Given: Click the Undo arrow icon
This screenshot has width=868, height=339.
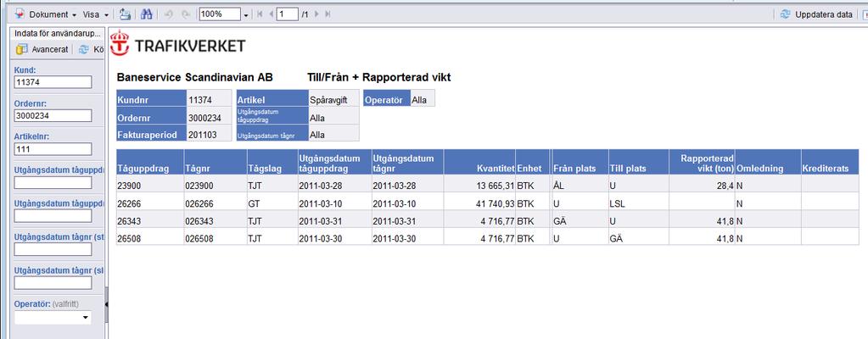Looking at the screenshot, I should tap(170, 14).
